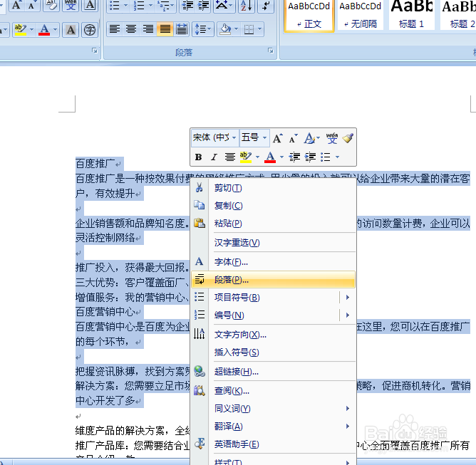Screen dimensions: 476x465
Task: Open highlight color arrow in mini toolbar
Action: click(x=257, y=157)
